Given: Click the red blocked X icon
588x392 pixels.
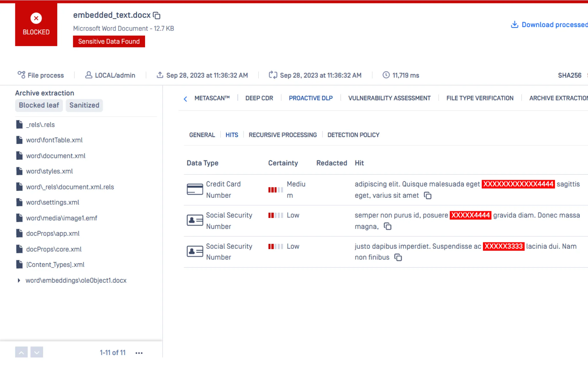Looking at the screenshot, I should click(x=36, y=18).
